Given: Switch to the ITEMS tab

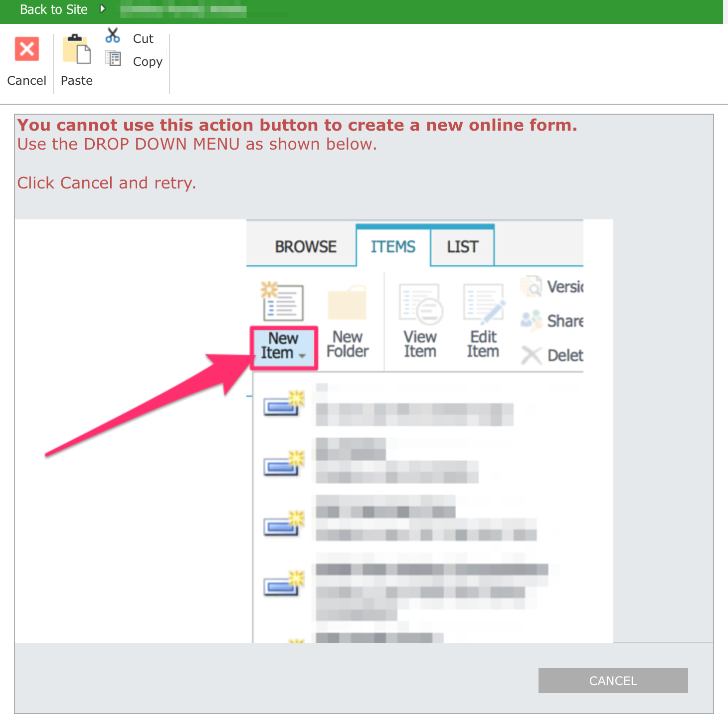Looking at the screenshot, I should (x=393, y=247).
